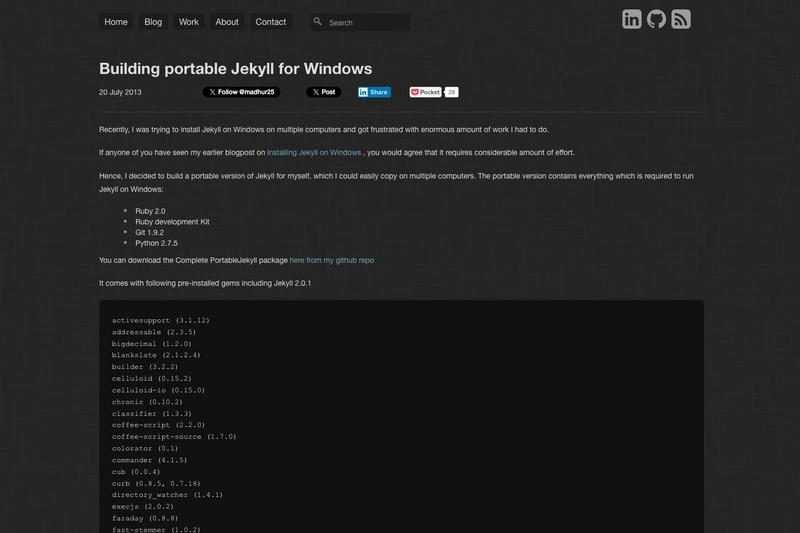Screen dimensions: 800x533
Task: Click the Ruby development Kit list item
Action: point(172,222)
